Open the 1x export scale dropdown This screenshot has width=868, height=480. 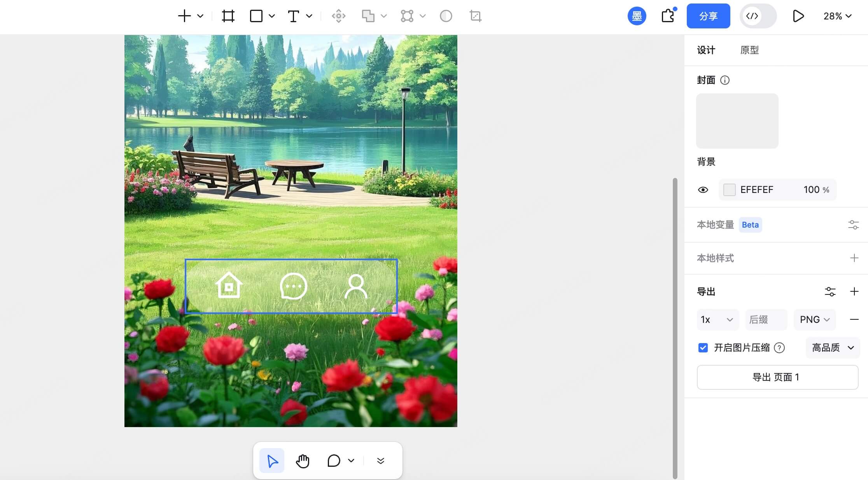(717, 319)
